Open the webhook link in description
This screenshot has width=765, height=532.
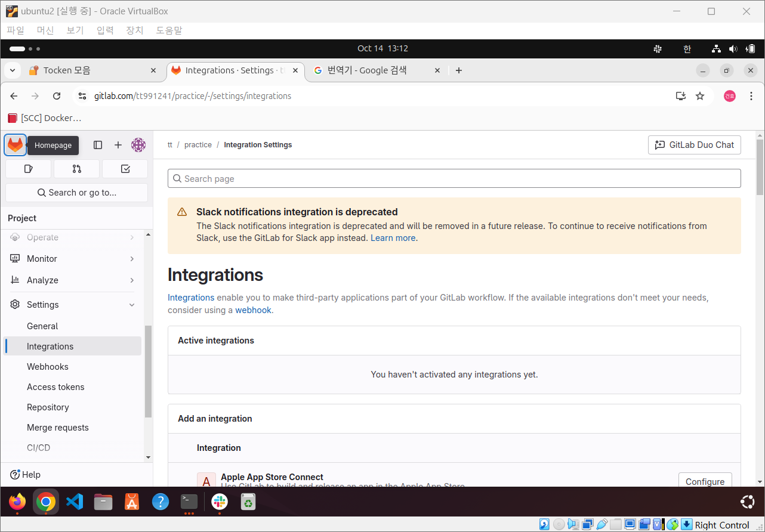point(254,310)
